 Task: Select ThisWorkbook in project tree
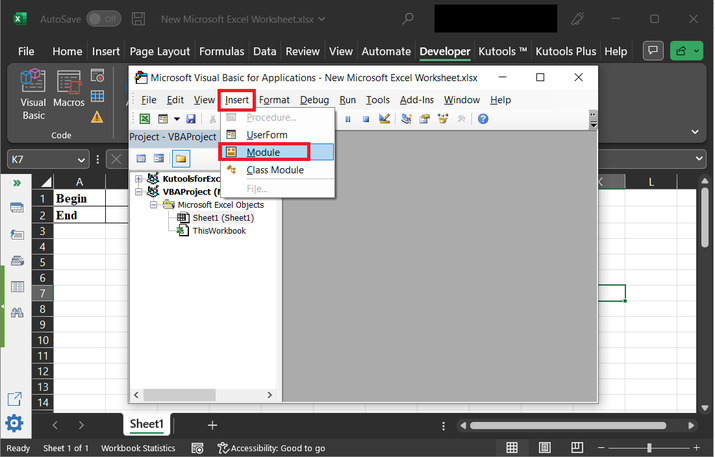pos(219,231)
